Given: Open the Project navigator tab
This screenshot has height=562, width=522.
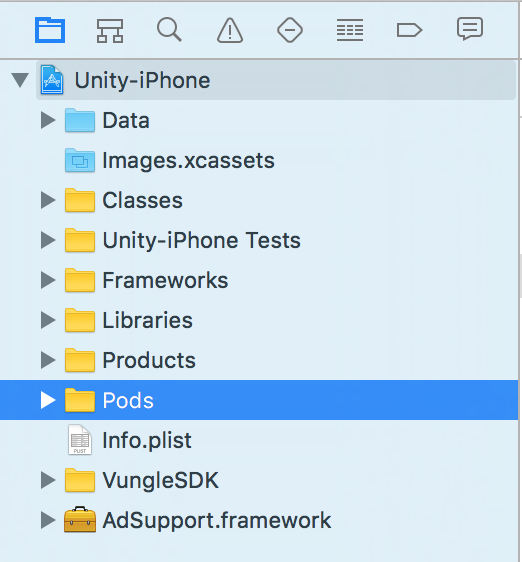Looking at the screenshot, I should coord(50,30).
